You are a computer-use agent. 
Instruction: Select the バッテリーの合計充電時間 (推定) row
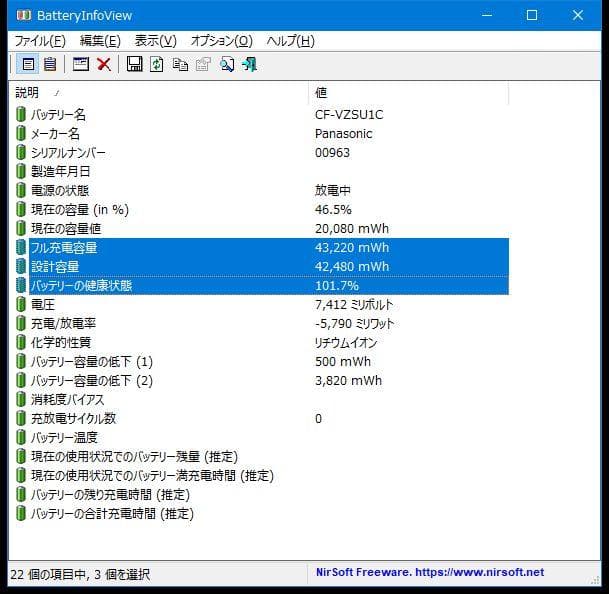pyautogui.click(x=262, y=514)
